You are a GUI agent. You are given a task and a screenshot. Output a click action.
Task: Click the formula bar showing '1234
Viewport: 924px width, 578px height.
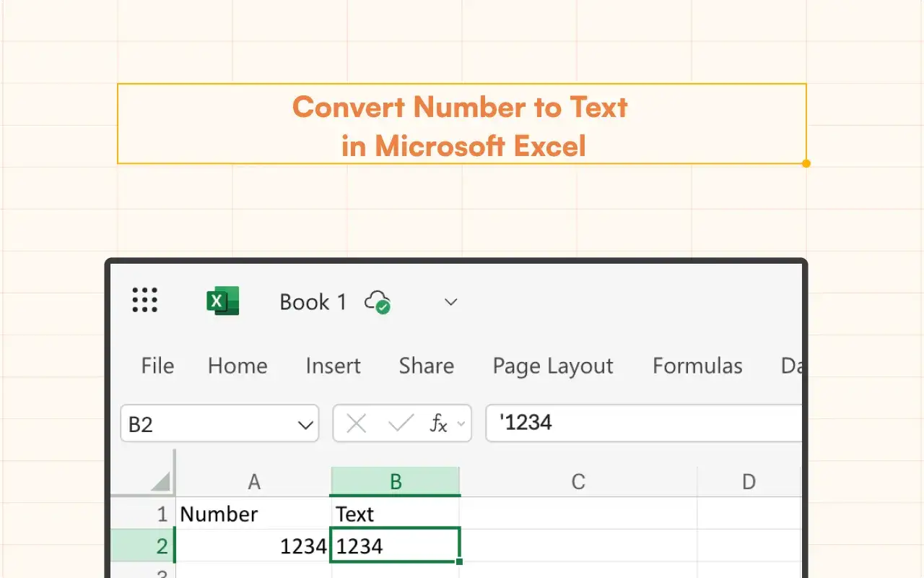click(x=644, y=423)
